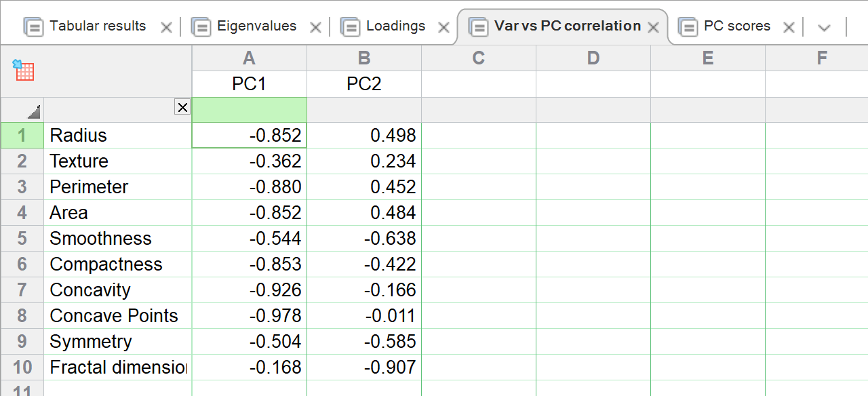868x396 pixels.
Task: Switch to the Eigenvalues tab
Action: tap(256, 26)
